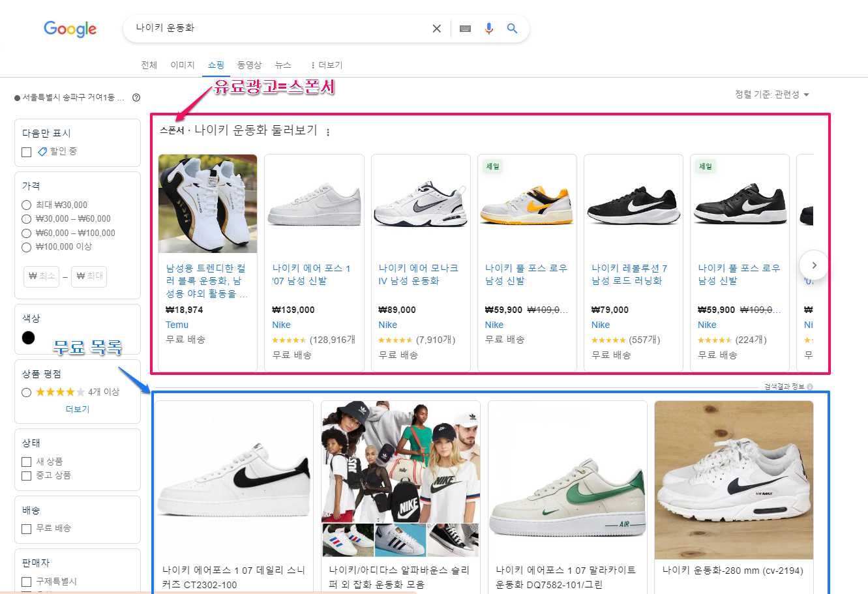Open the 나이키/아디다스 알파바운스 collage image

(x=401, y=479)
